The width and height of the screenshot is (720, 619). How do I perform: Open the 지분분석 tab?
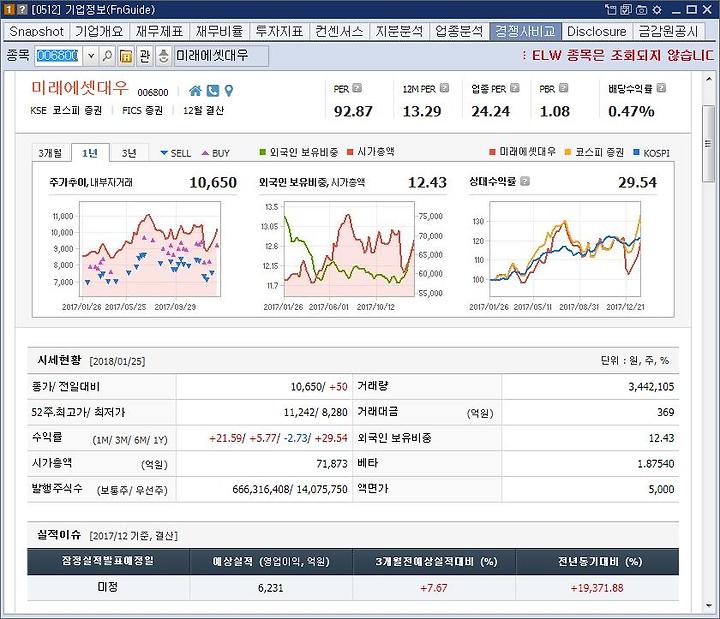pyautogui.click(x=399, y=31)
